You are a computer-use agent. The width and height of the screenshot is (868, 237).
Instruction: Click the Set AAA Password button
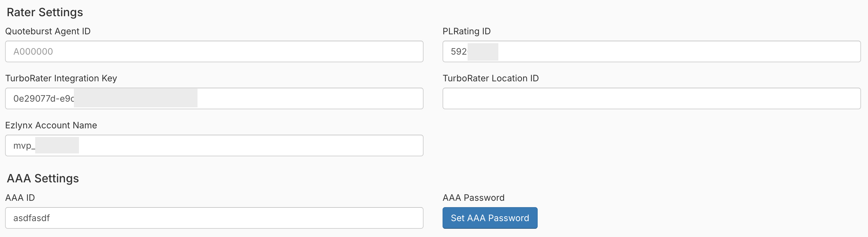point(489,218)
